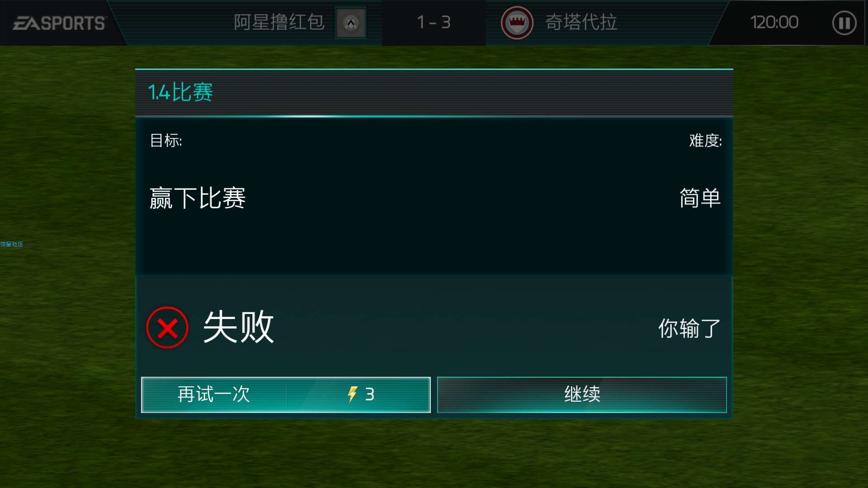
Task: Select the 1.4比赛 panel title
Action: click(x=180, y=92)
